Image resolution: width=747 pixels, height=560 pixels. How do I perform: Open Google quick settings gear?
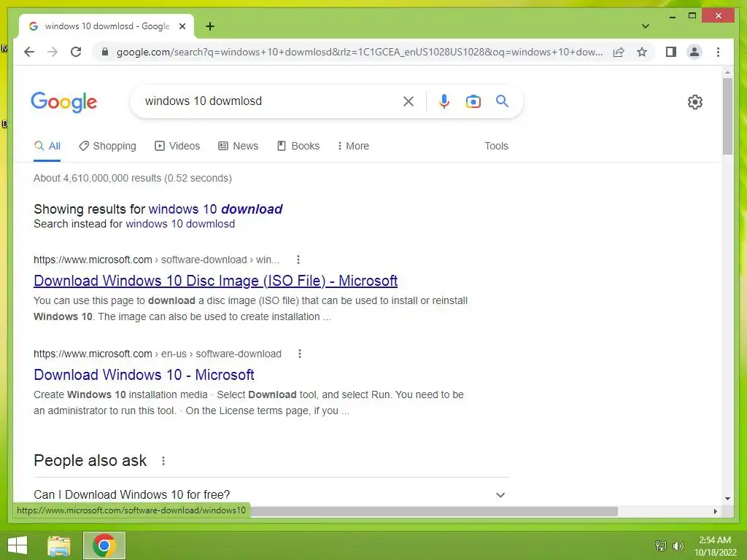click(x=695, y=102)
